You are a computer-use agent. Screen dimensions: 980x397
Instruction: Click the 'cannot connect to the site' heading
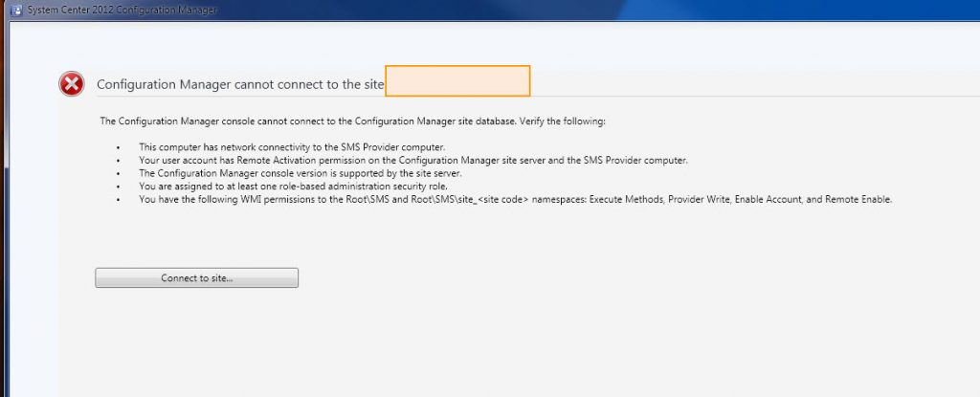click(x=240, y=84)
